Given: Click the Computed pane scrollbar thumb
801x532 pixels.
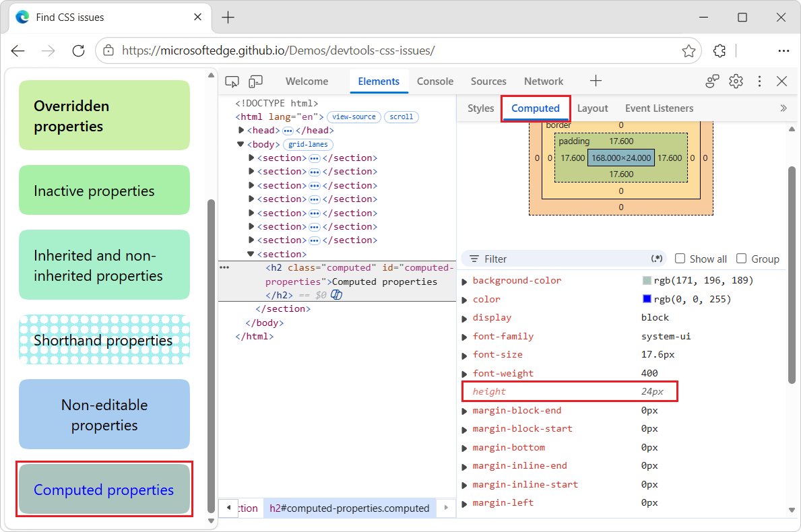Looking at the screenshot, I should pyautogui.click(x=792, y=275).
